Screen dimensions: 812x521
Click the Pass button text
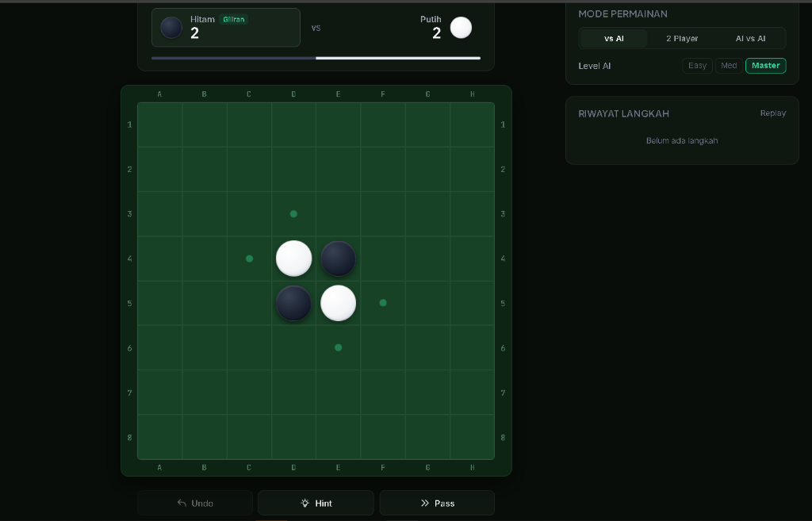pos(444,504)
